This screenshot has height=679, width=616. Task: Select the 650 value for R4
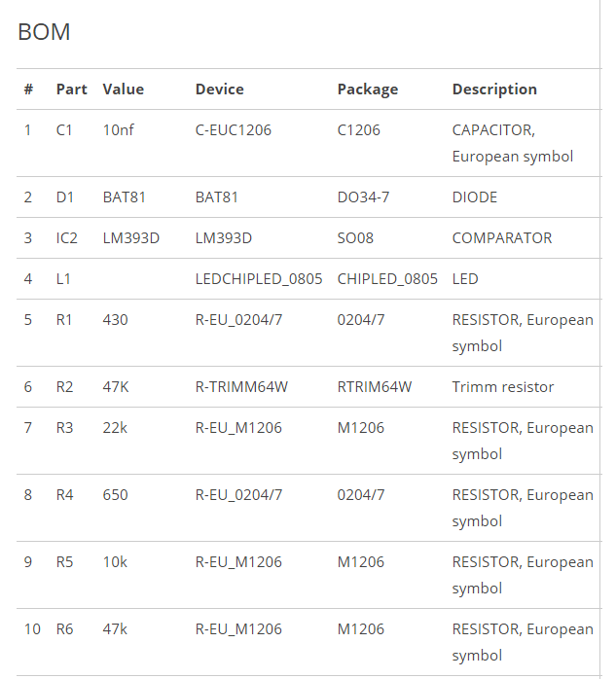click(115, 495)
